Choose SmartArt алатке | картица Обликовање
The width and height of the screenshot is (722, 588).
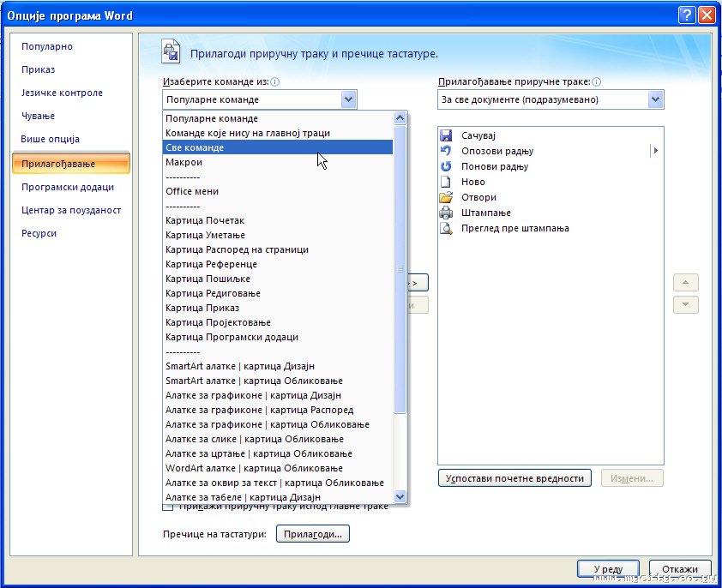[x=278, y=381]
